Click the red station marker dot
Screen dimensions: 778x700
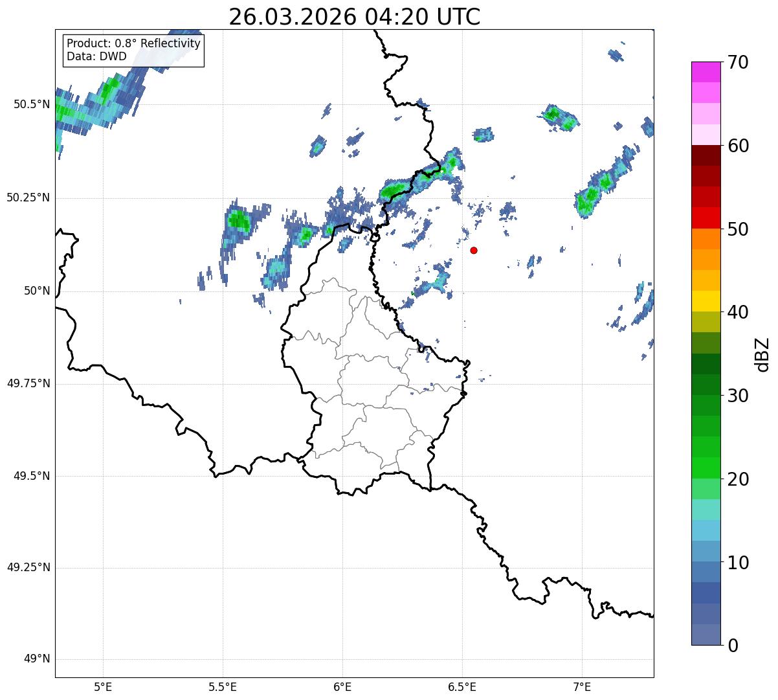[x=474, y=250]
